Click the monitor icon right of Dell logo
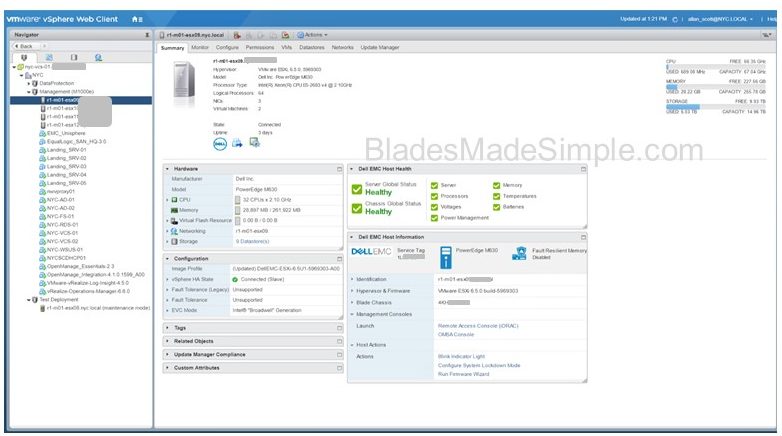 pos(255,143)
